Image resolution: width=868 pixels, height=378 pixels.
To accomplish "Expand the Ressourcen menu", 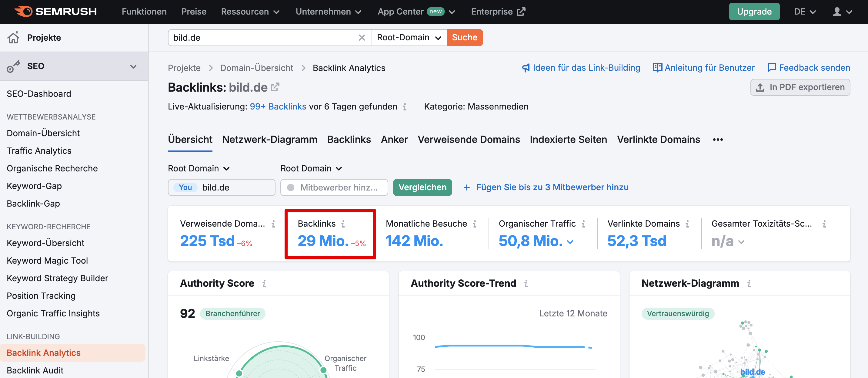I will pyautogui.click(x=250, y=12).
